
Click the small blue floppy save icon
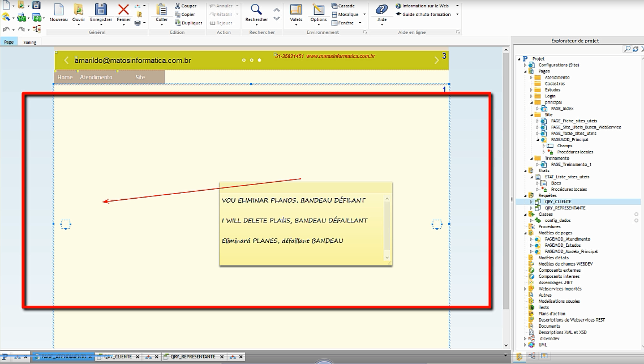[37, 5]
